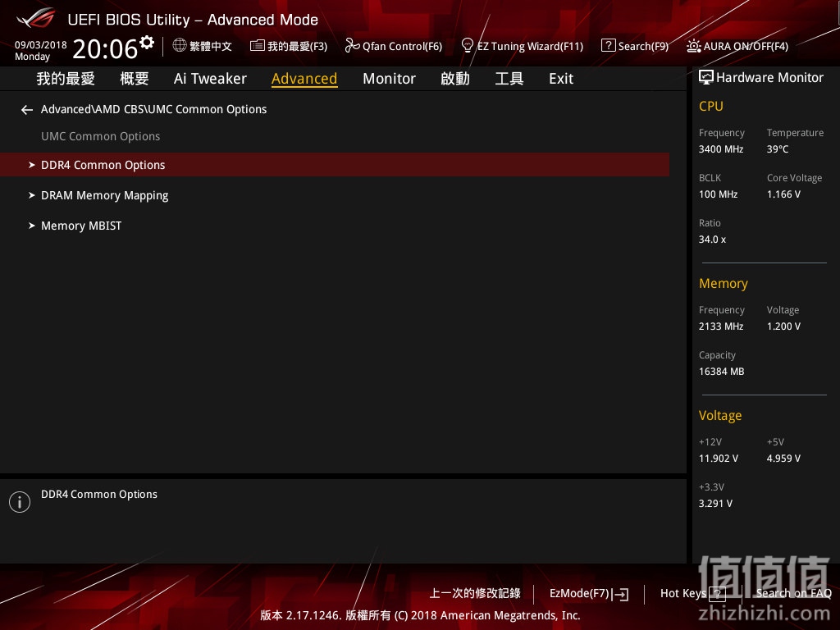
Task: Launch Qfan Control(F6)
Action: pyautogui.click(x=402, y=46)
